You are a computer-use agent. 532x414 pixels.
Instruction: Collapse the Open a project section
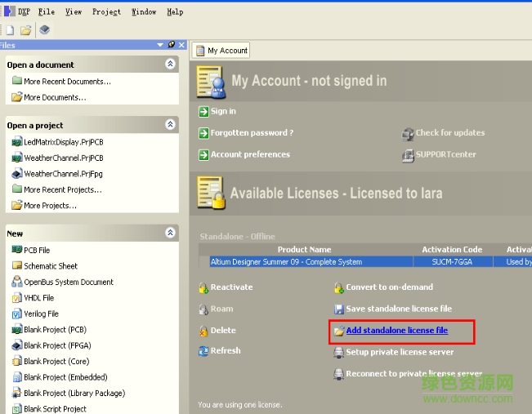coord(170,125)
